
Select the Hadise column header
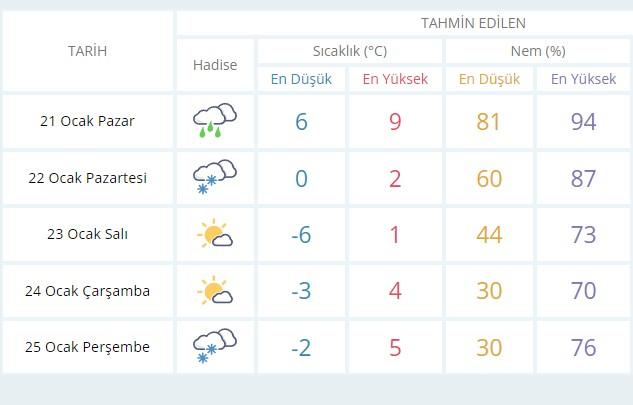click(x=214, y=65)
